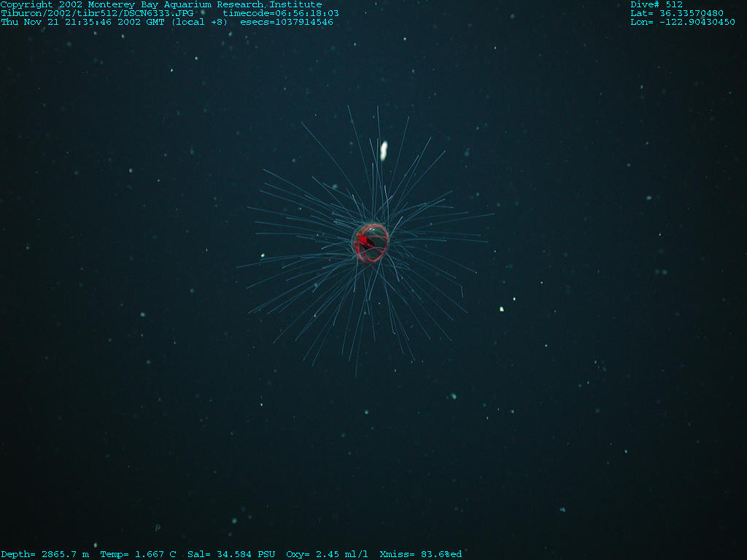Viewport: 747px width, 560px height.
Task: Click the (local +8) timezone text
Action: 199,22
